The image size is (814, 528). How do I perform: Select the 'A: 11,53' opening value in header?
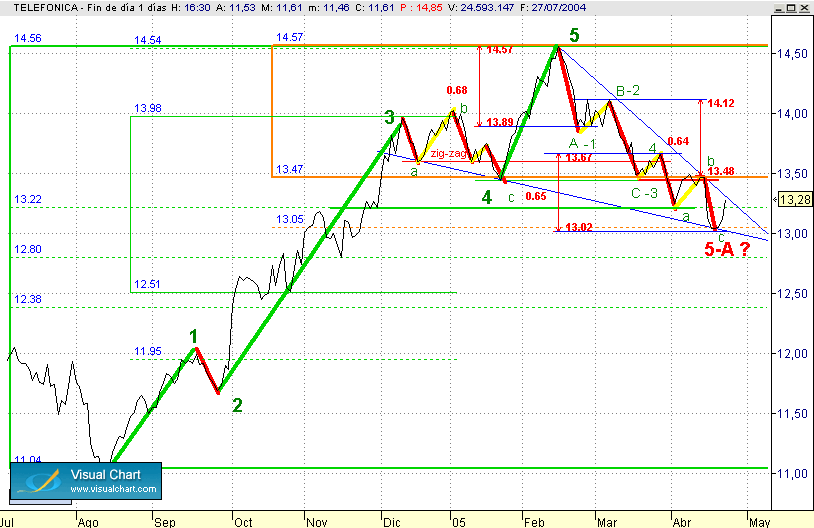(235, 8)
